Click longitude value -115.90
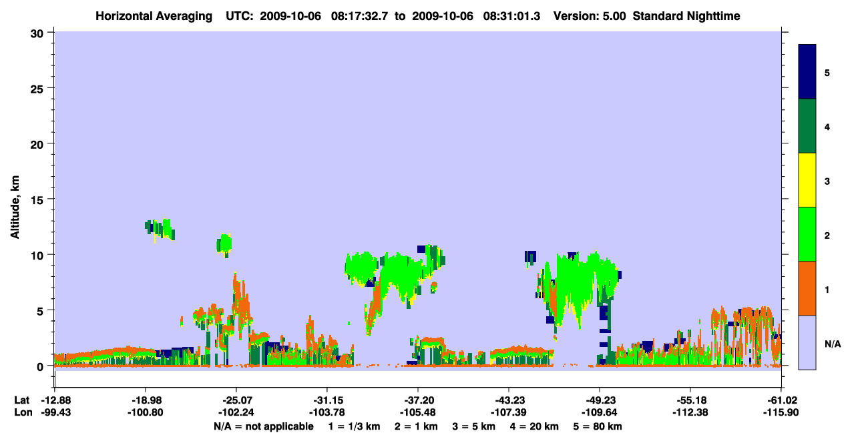Image resolution: width=868 pixels, height=445 pixels. coord(781,413)
